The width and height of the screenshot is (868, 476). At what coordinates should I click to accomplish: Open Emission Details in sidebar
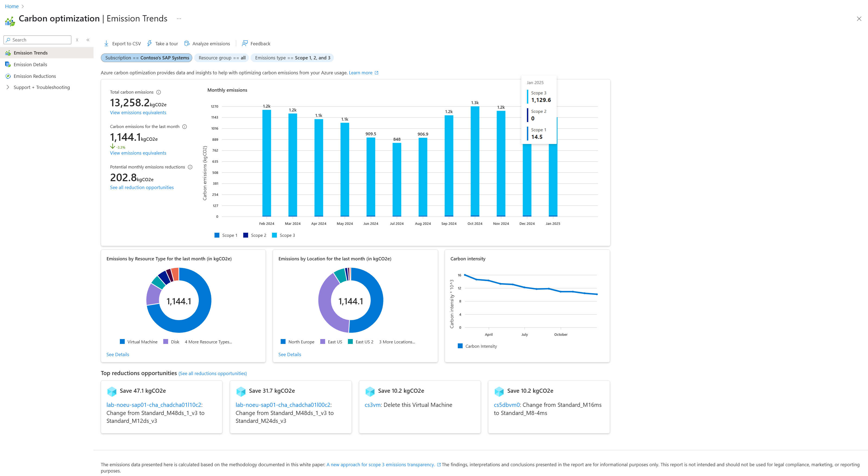point(30,64)
